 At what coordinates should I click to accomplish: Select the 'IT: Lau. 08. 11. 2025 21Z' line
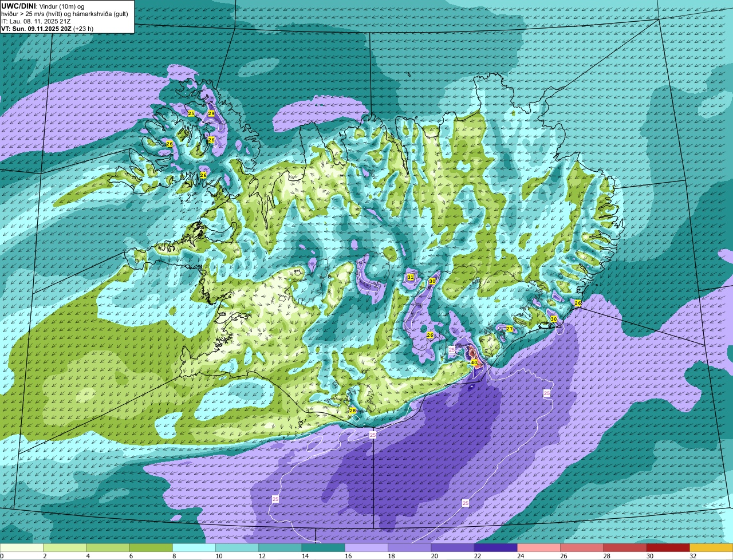36,21
